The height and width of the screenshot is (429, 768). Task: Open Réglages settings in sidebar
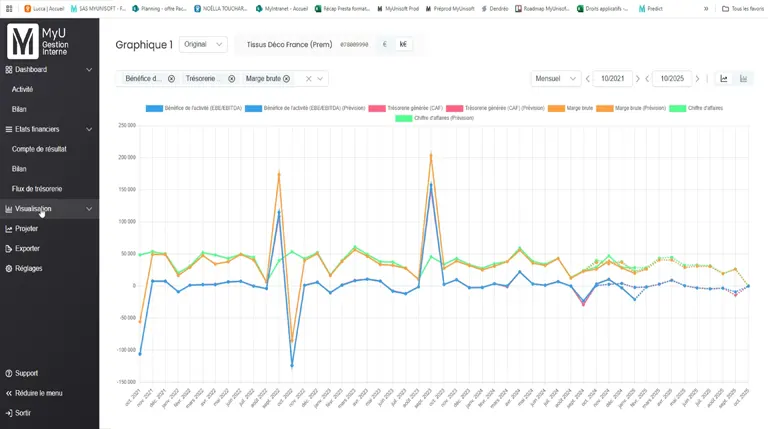click(x=29, y=268)
